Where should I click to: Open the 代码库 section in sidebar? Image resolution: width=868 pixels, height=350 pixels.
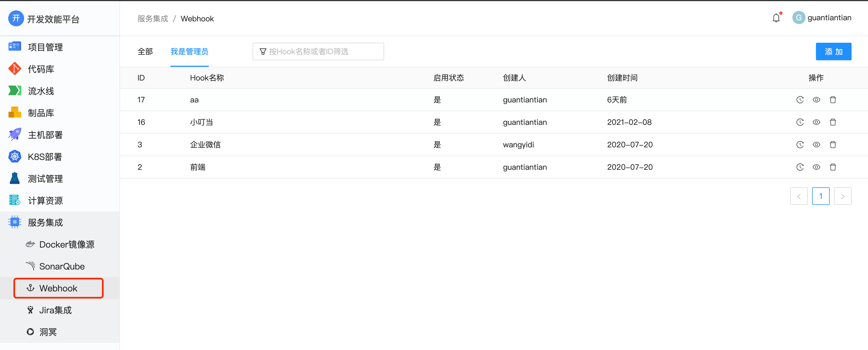[41, 69]
